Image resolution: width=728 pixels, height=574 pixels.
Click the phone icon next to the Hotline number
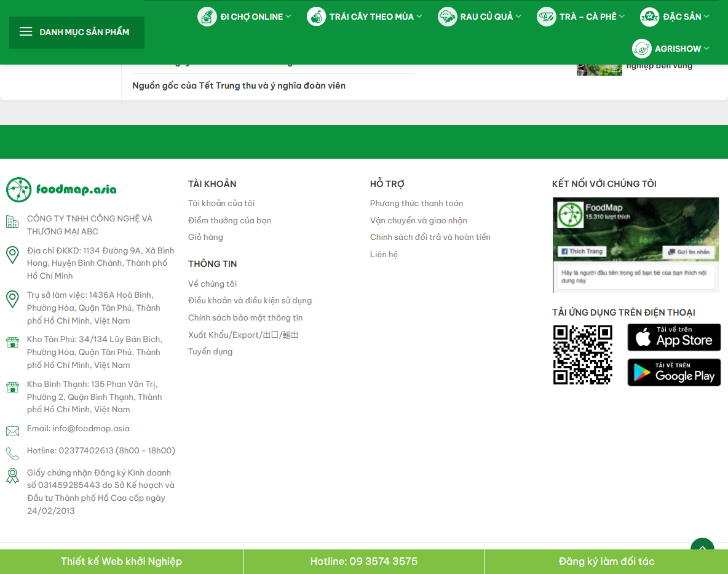click(12, 453)
